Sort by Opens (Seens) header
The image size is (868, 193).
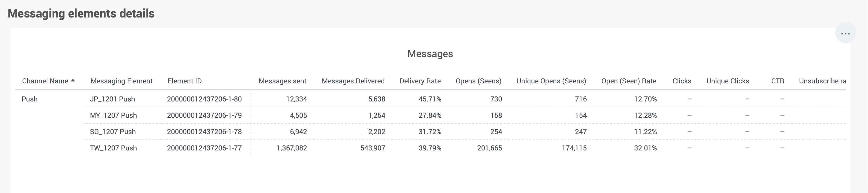pyautogui.click(x=478, y=81)
